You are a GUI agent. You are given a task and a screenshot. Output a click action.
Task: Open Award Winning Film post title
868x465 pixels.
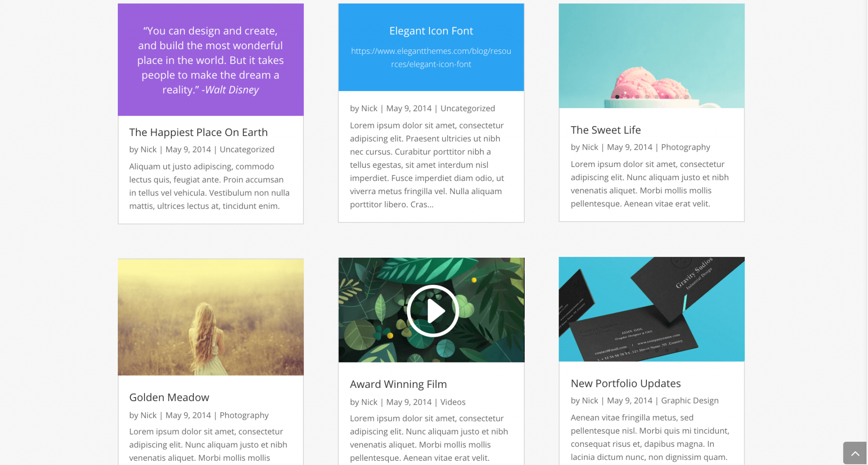click(398, 384)
